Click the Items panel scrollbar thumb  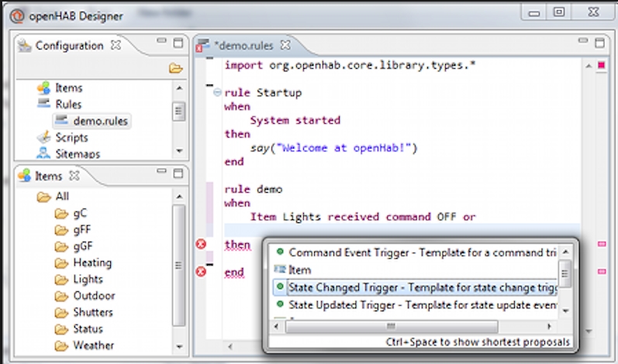178,265
